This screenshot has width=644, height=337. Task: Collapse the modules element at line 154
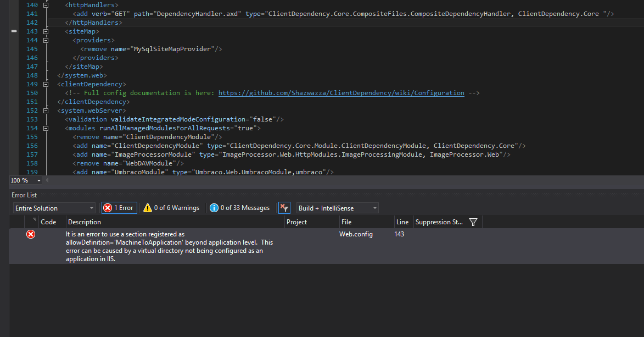[x=46, y=129]
